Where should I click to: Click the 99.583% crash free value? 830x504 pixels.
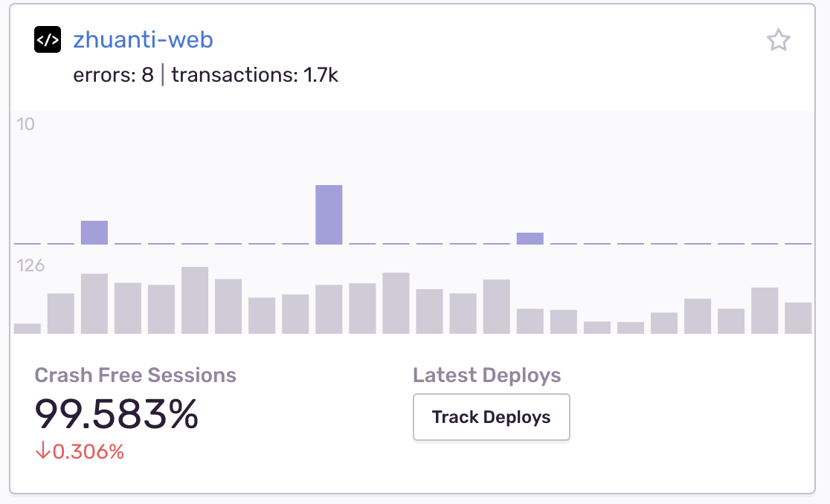pos(117,413)
